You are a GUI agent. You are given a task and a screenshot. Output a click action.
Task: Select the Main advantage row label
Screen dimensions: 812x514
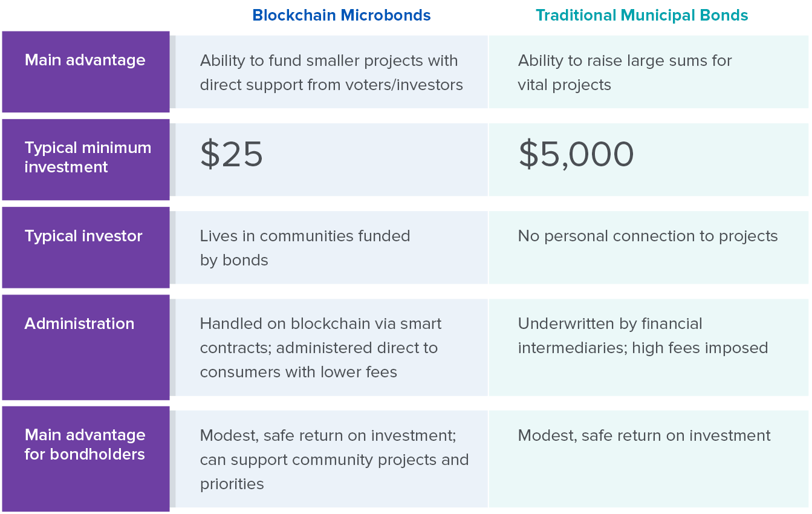(85, 60)
